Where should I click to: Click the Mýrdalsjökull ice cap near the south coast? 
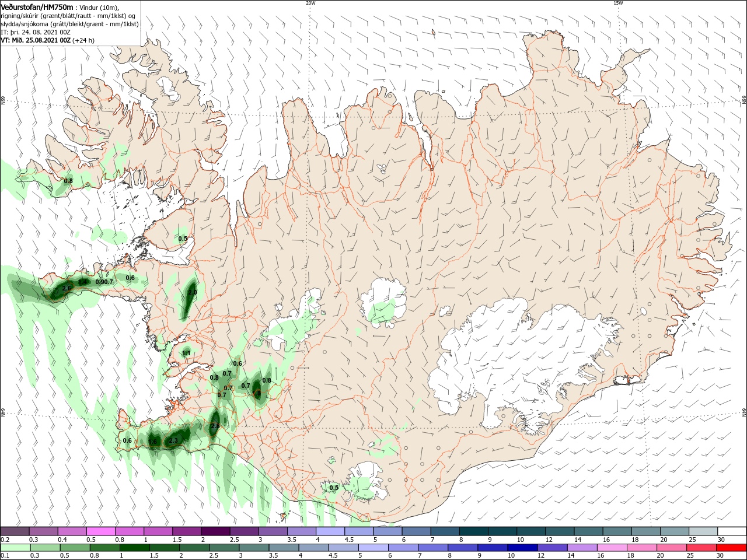(366, 481)
